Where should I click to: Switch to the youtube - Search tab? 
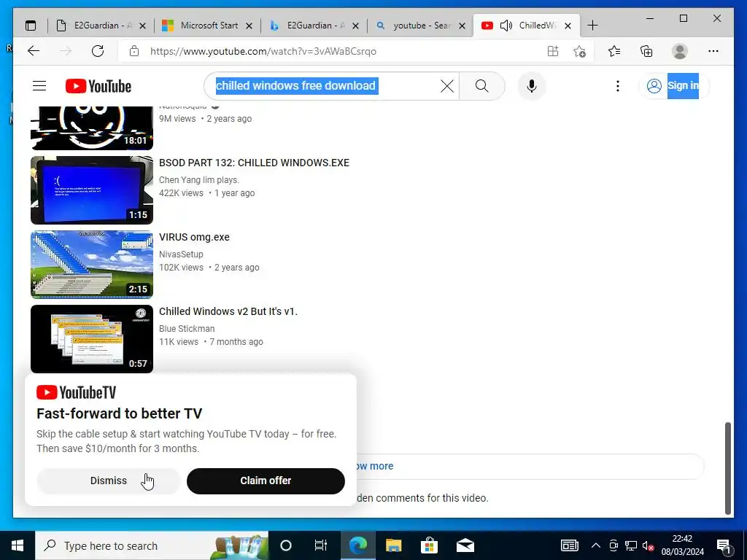click(421, 26)
